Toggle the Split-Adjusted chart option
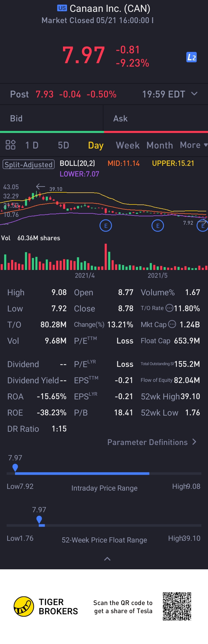The height and width of the screenshot is (644, 208). (x=29, y=164)
